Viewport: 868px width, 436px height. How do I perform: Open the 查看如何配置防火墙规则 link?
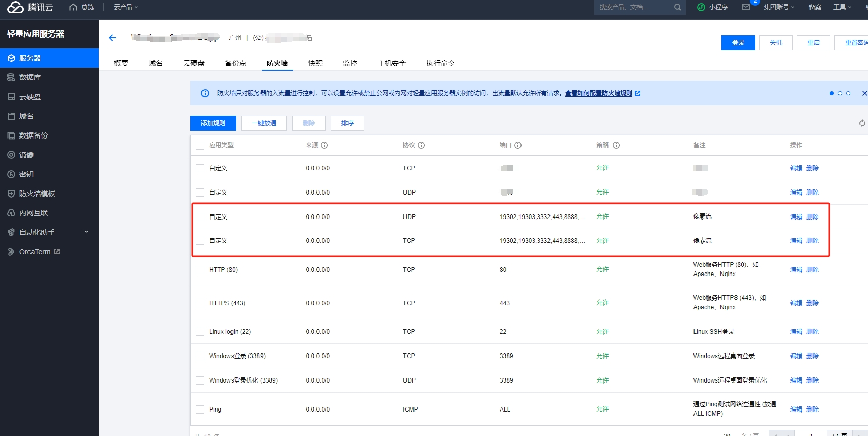point(599,93)
